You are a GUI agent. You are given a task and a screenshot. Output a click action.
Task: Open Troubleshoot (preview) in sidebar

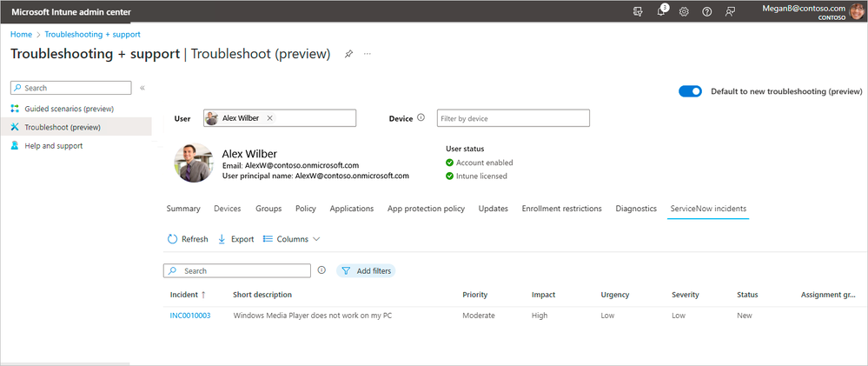76,127
